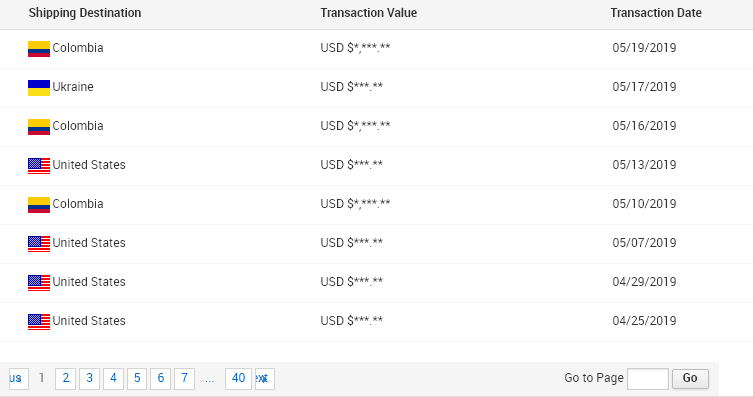Click the United States flag dated 04/29/2019
The height and width of the screenshot is (397, 753).
pyautogui.click(x=39, y=283)
